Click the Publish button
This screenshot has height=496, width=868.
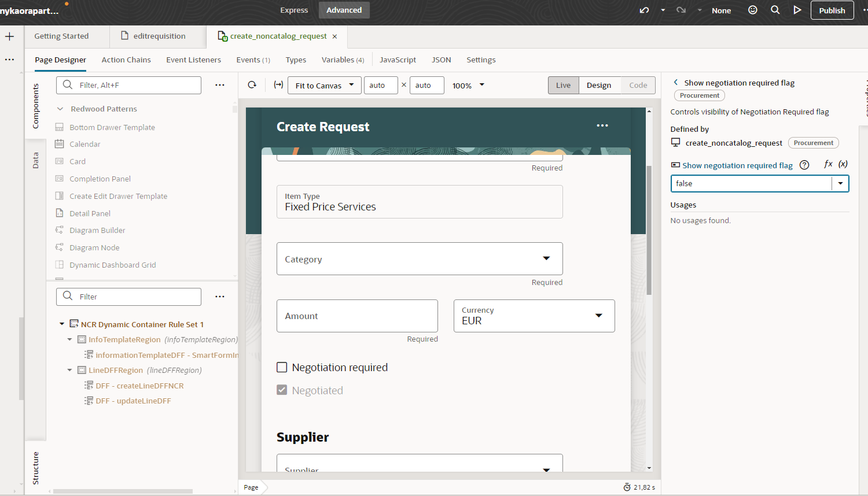tap(832, 10)
